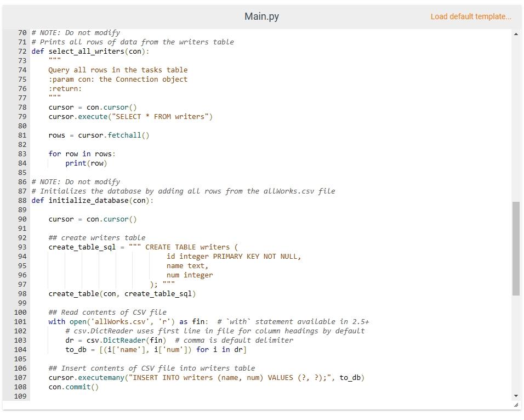Screen dimensions: 524x420
Task: Click the Main.py file title
Action: pos(261,16)
